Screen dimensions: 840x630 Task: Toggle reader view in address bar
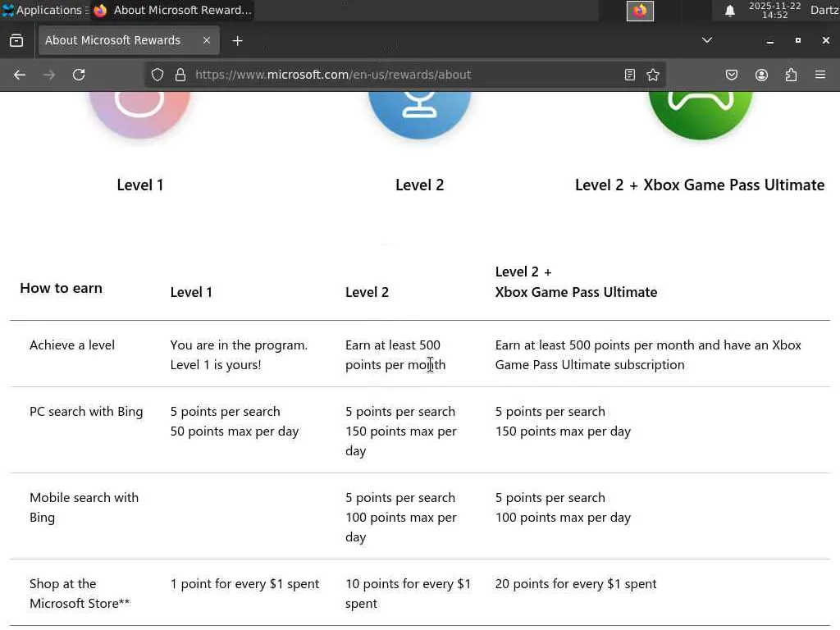pos(630,75)
